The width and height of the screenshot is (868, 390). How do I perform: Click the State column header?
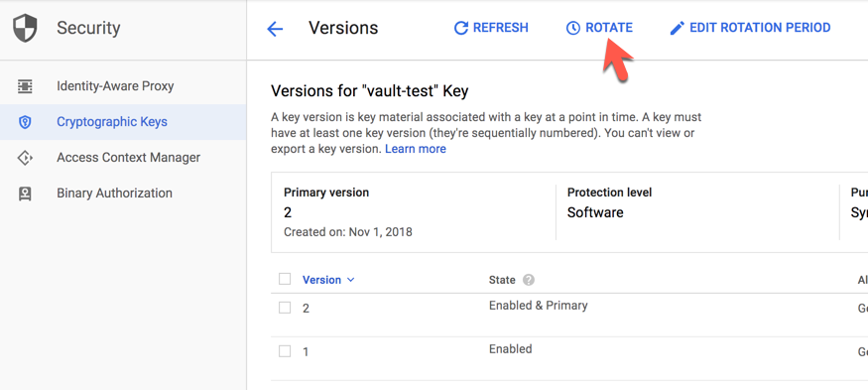[502, 280]
